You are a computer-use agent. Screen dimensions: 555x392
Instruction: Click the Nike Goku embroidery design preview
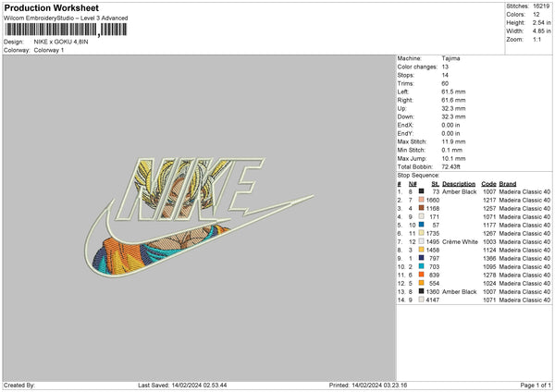click(199, 217)
